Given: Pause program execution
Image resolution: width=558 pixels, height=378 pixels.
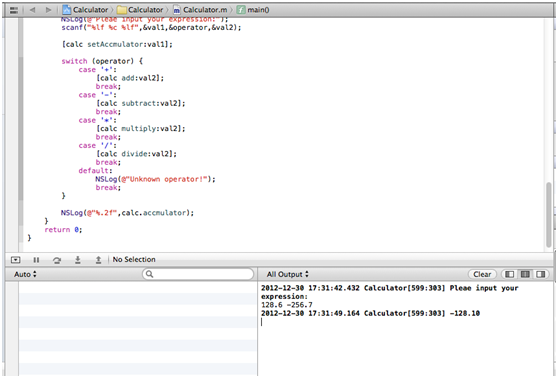Looking at the screenshot, I should point(36,260).
